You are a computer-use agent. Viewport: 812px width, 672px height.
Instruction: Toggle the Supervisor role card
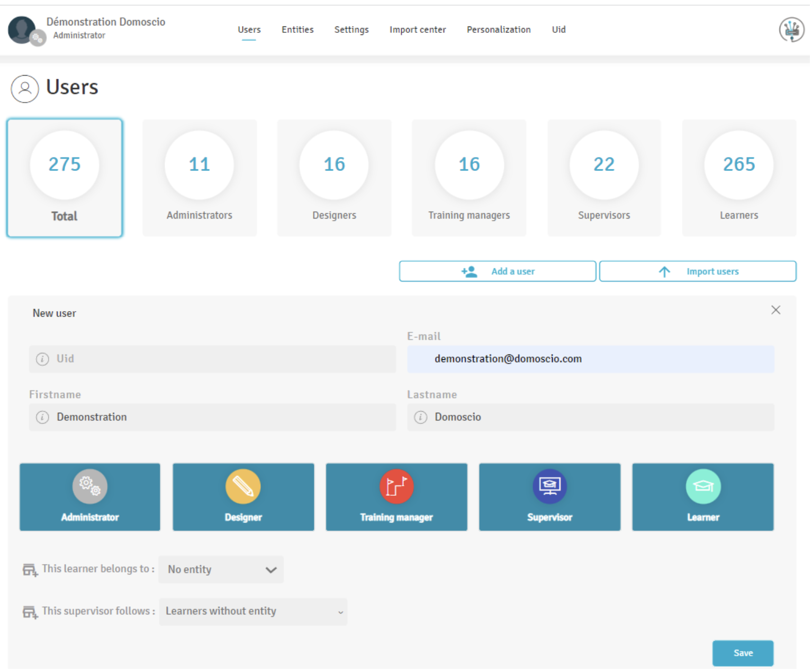[551, 498]
